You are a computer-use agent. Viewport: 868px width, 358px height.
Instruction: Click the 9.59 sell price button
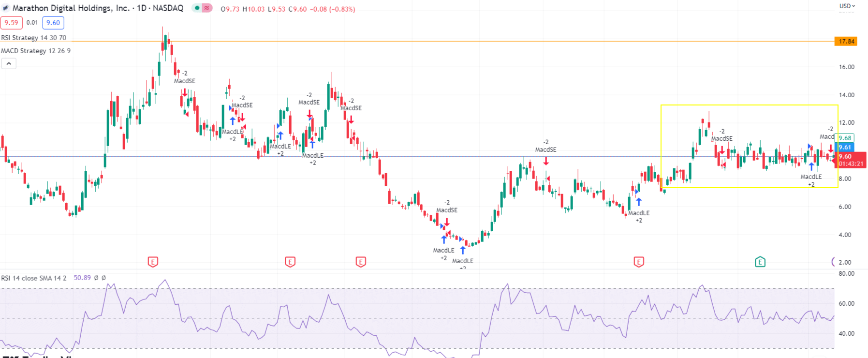point(11,23)
